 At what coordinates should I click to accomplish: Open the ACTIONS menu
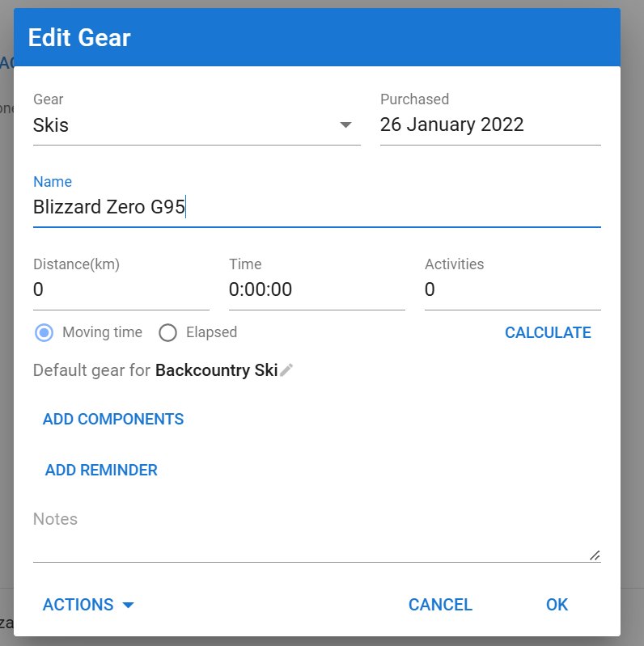click(x=89, y=605)
